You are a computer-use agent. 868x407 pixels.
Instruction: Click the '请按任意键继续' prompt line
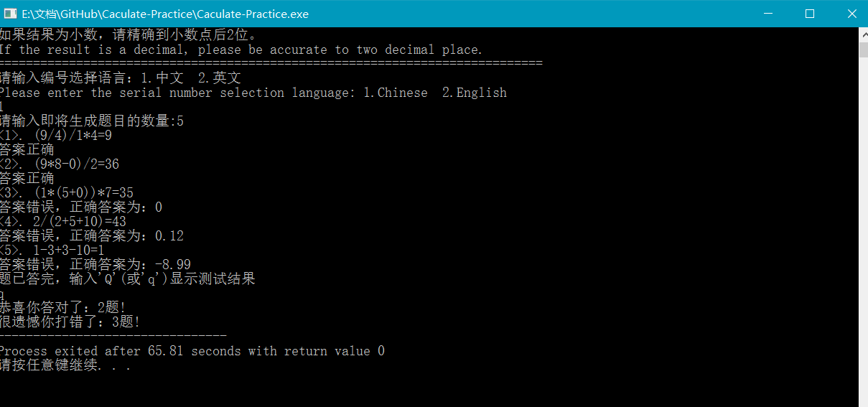pyautogui.click(x=65, y=365)
